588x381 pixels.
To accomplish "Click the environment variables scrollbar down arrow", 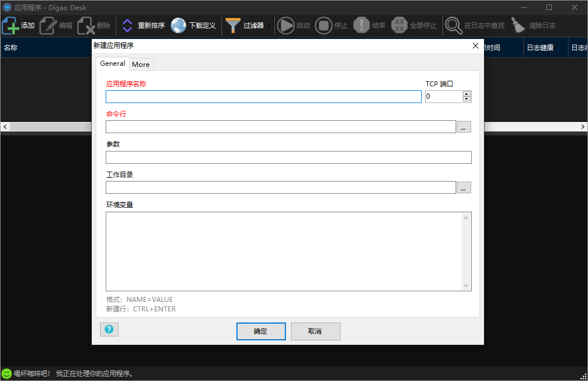I will pos(466,286).
